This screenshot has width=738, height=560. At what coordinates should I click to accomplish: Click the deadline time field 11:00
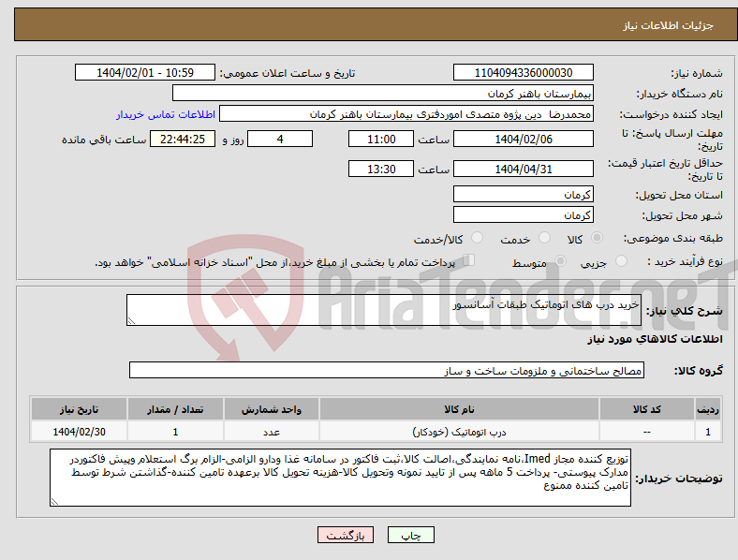[381, 139]
